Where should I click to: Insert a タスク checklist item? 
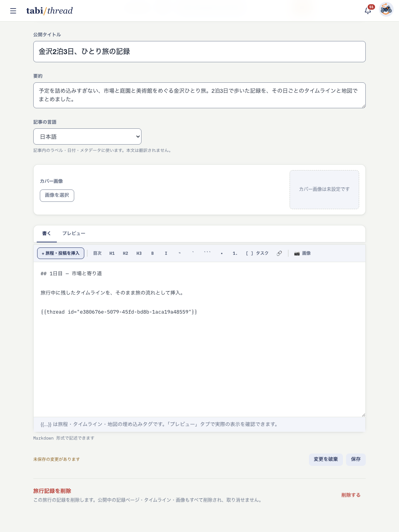[x=257, y=253]
